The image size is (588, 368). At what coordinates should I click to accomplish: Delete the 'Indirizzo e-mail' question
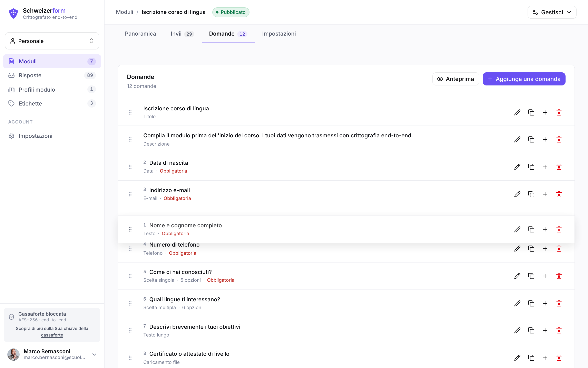[x=559, y=194]
